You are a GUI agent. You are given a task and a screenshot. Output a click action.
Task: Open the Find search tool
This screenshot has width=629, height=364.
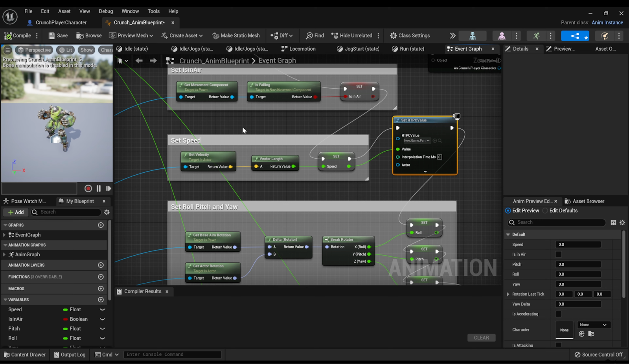tap(309, 36)
